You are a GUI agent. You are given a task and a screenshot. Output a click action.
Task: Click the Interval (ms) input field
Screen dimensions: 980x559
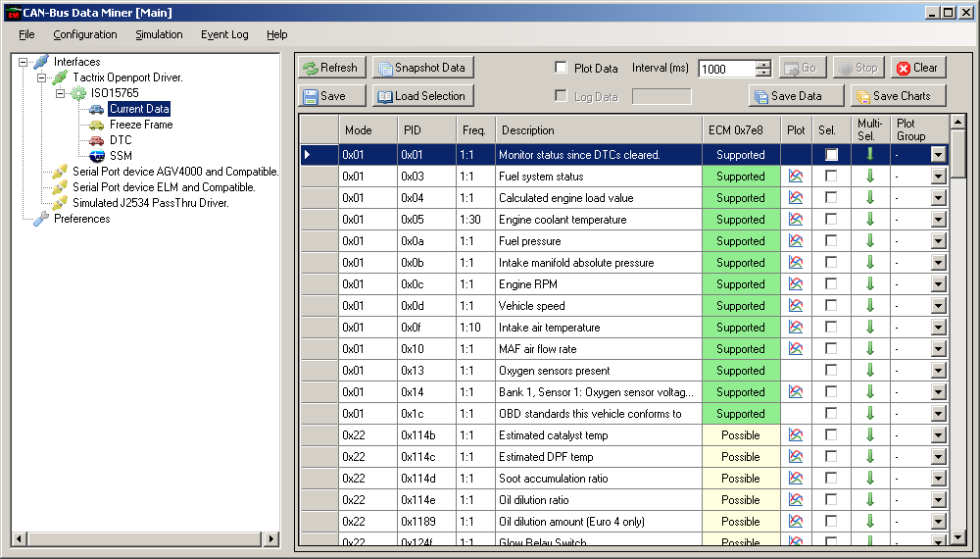pyautogui.click(x=727, y=69)
